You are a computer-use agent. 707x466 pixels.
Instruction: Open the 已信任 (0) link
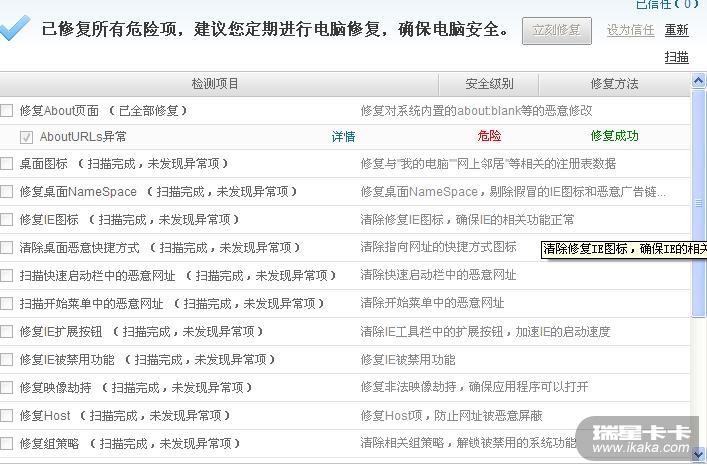(667, 4)
